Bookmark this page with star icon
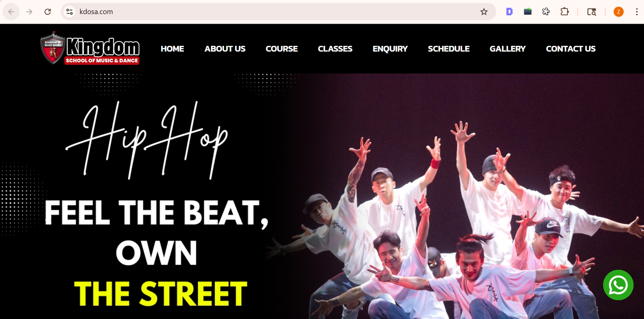The height and width of the screenshot is (319, 644). (x=484, y=12)
